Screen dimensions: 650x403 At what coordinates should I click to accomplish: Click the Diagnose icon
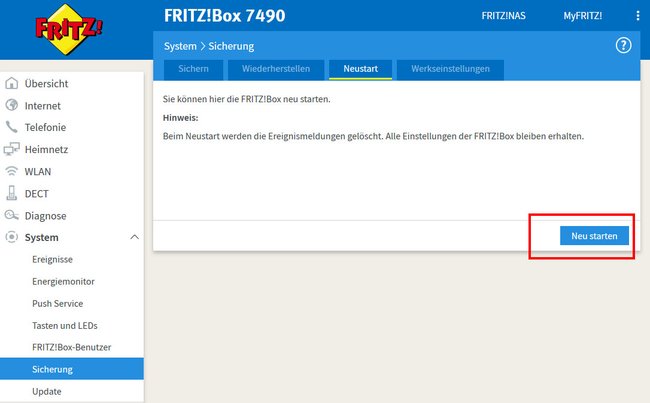(x=12, y=215)
